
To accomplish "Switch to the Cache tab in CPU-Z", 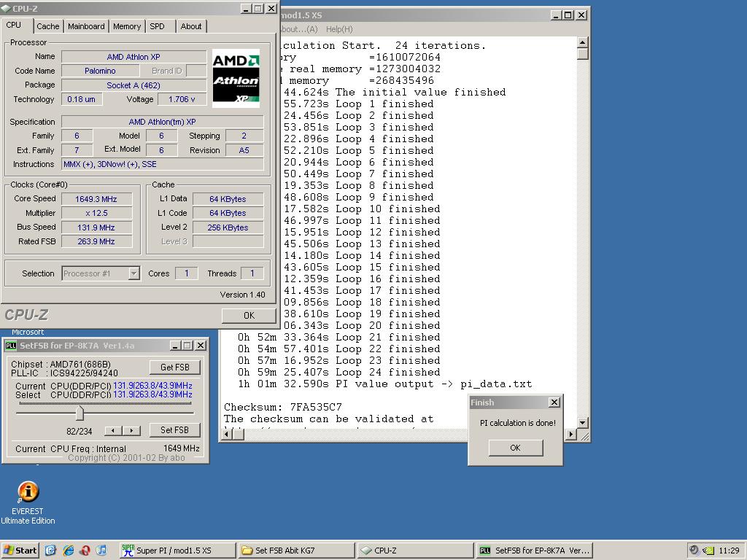I will point(48,26).
